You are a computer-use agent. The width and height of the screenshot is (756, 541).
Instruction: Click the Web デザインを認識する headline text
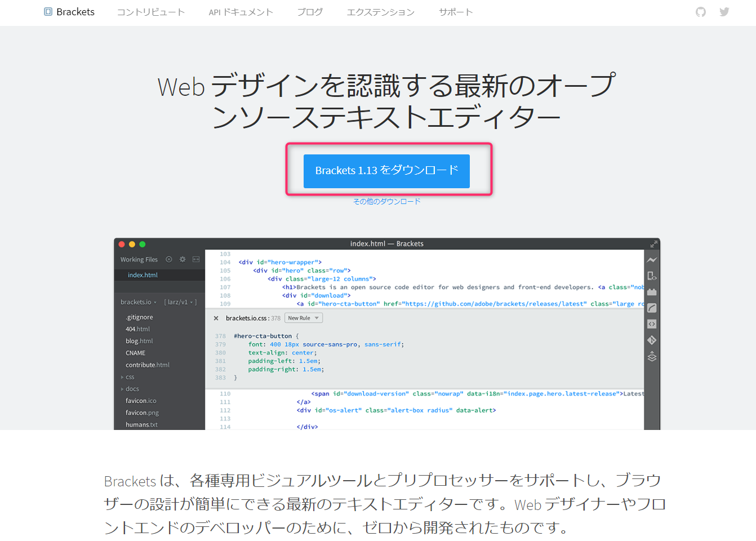(x=386, y=101)
